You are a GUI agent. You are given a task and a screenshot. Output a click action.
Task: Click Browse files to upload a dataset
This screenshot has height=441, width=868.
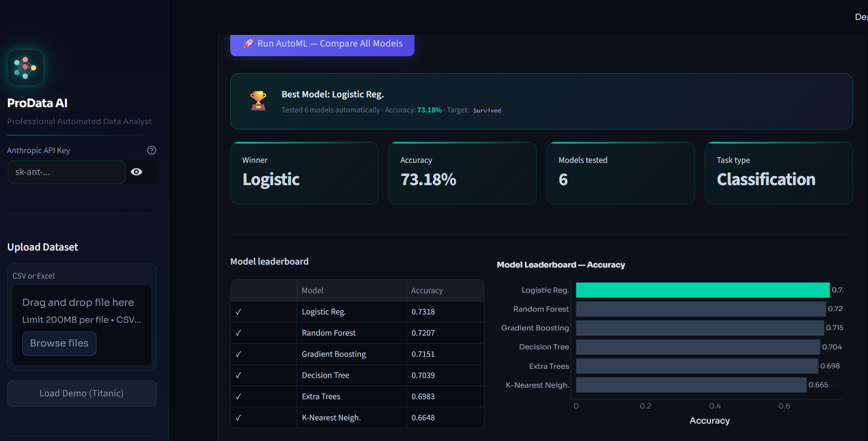coord(59,343)
